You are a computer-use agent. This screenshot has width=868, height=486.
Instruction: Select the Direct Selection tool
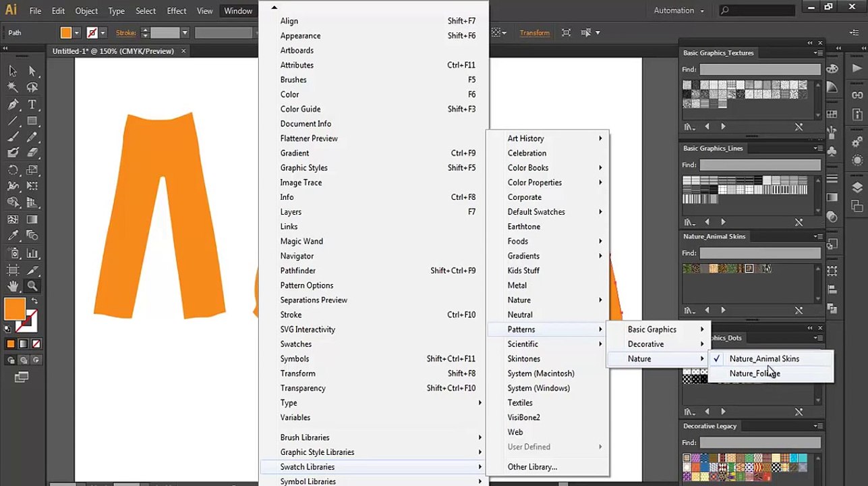tap(32, 71)
